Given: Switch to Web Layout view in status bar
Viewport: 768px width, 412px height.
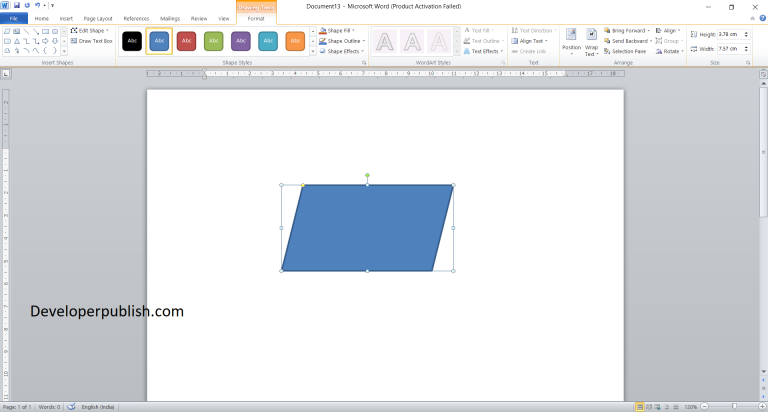Looking at the screenshot, I should click(657, 407).
